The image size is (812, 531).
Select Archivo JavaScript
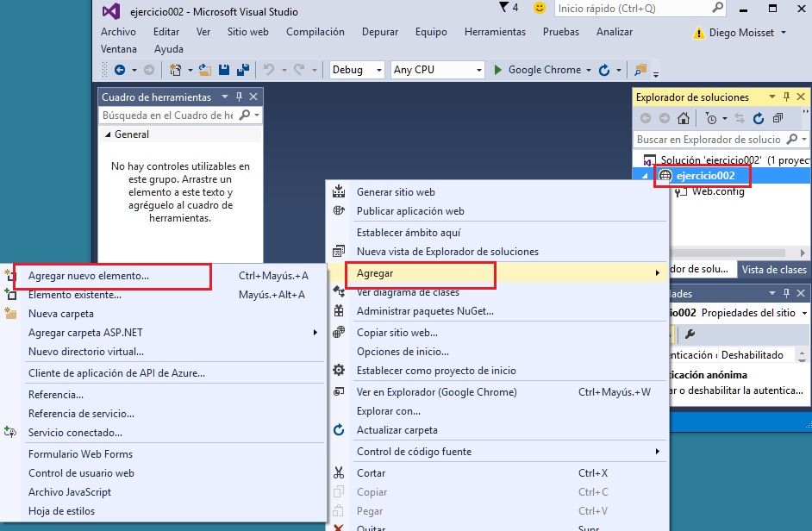[164, 492]
